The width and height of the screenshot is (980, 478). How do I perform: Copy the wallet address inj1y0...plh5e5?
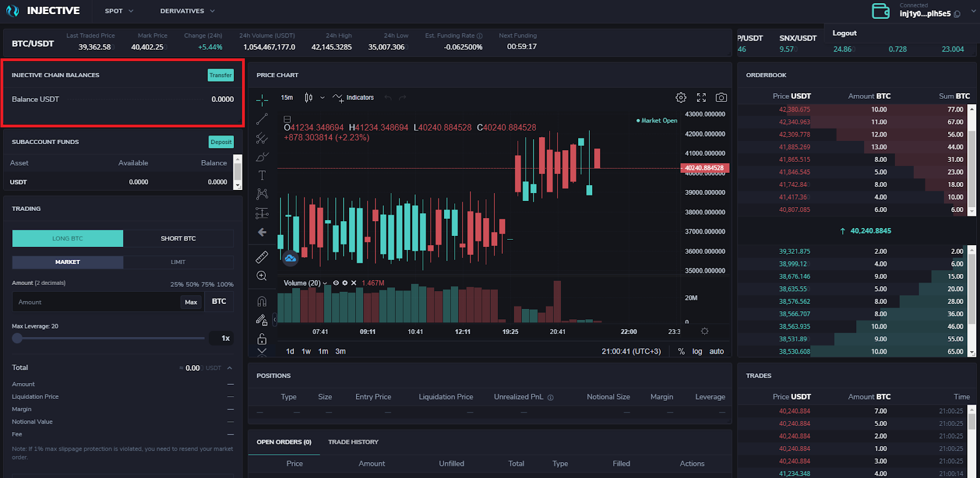coord(957,14)
